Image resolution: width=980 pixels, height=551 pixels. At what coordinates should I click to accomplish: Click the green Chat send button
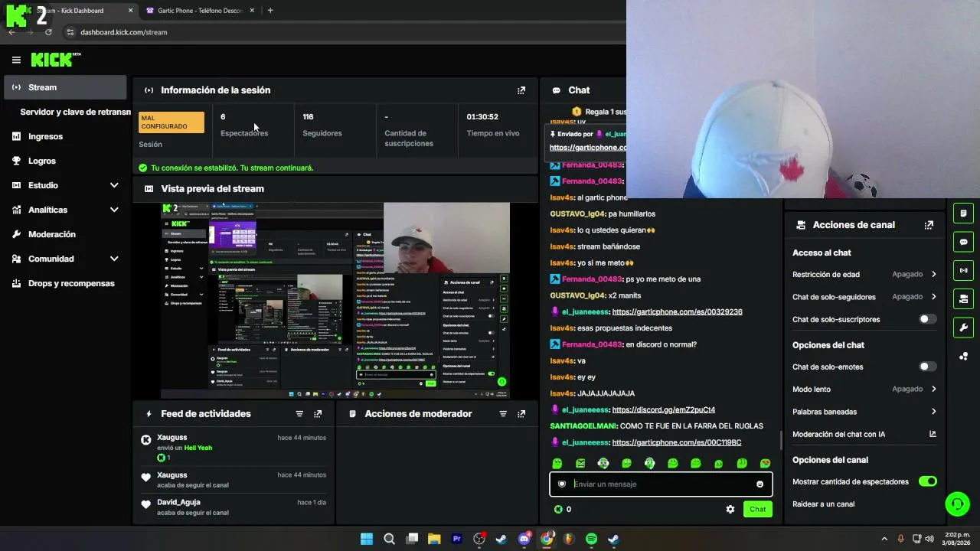(757, 509)
